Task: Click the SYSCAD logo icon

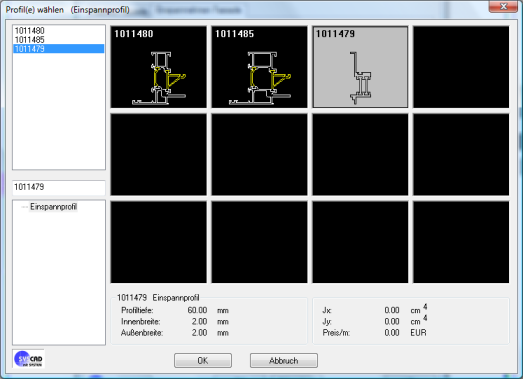Action: [x=28, y=359]
